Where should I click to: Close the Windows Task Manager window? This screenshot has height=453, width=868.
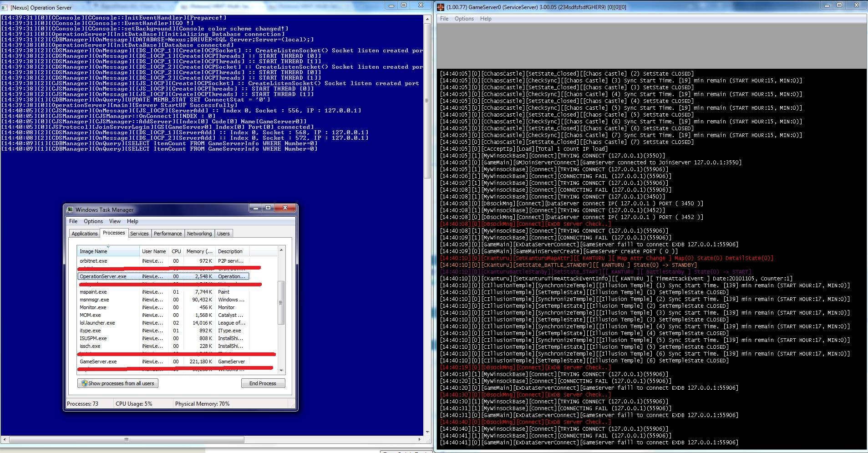pyautogui.click(x=285, y=208)
